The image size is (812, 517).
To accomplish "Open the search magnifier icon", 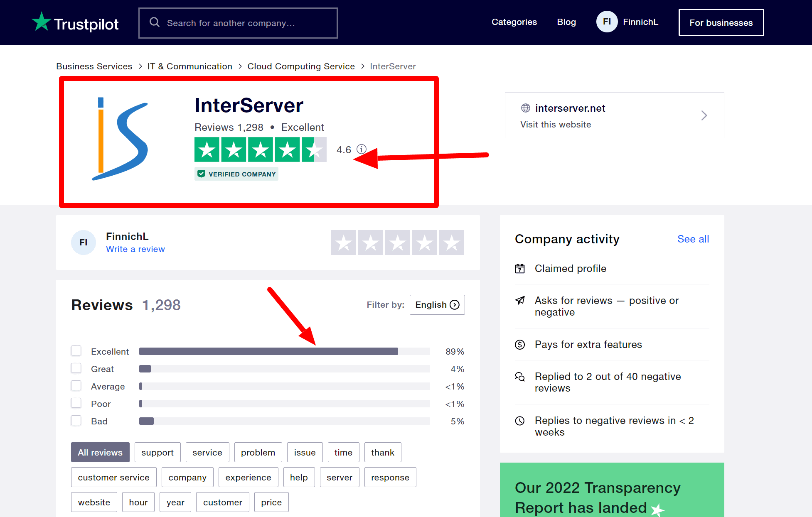I will coord(155,22).
